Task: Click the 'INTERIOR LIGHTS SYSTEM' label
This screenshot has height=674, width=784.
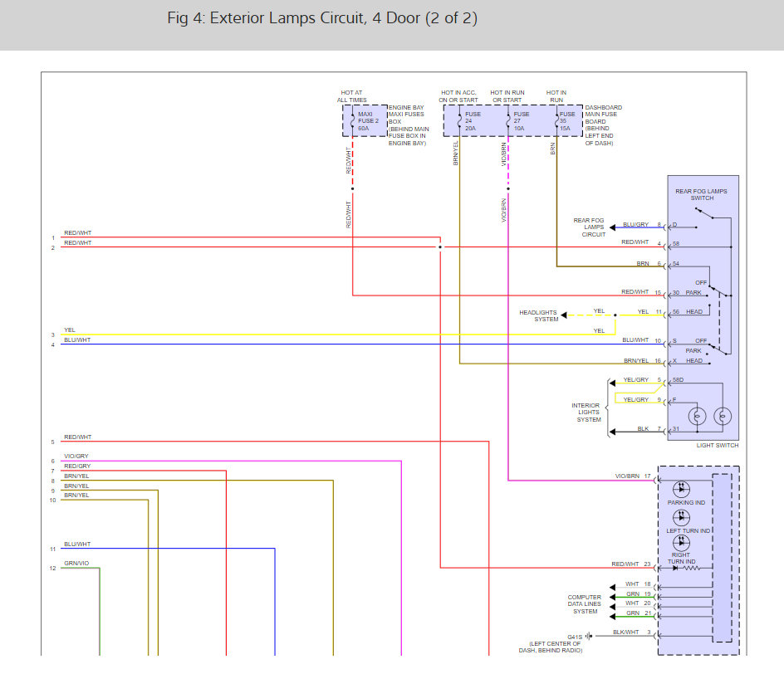Action: click(586, 413)
